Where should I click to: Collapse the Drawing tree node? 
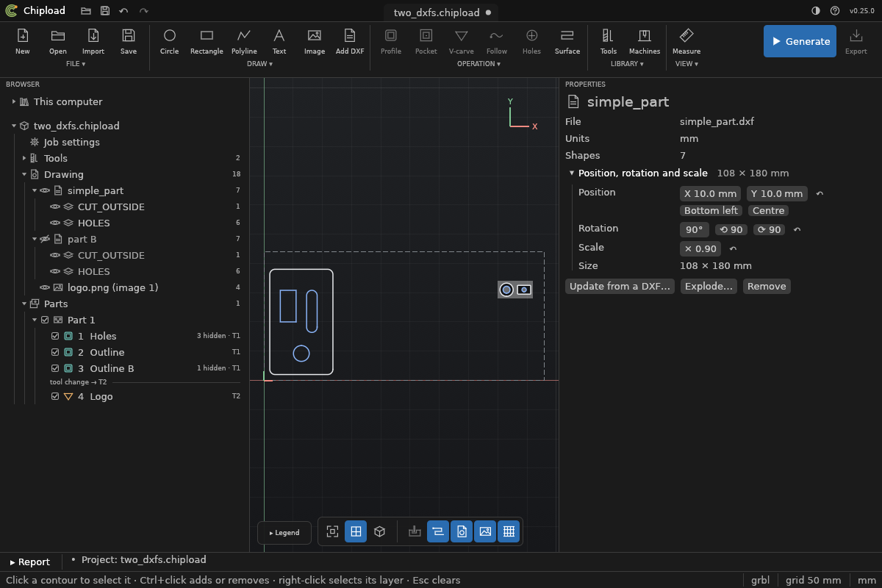pyautogui.click(x=24, y=174)
